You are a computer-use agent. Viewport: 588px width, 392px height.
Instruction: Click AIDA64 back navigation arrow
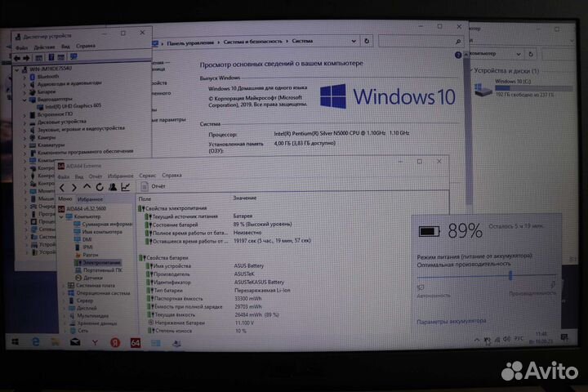(62, 187)
